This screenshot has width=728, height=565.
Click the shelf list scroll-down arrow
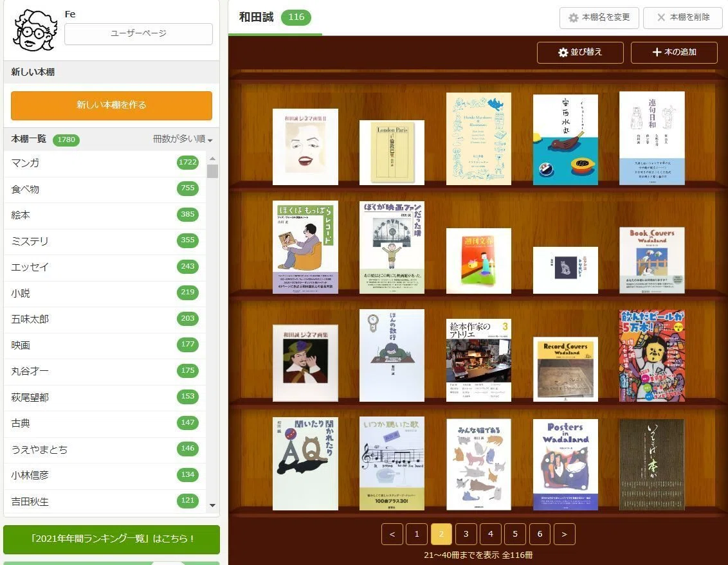point(213,505)
